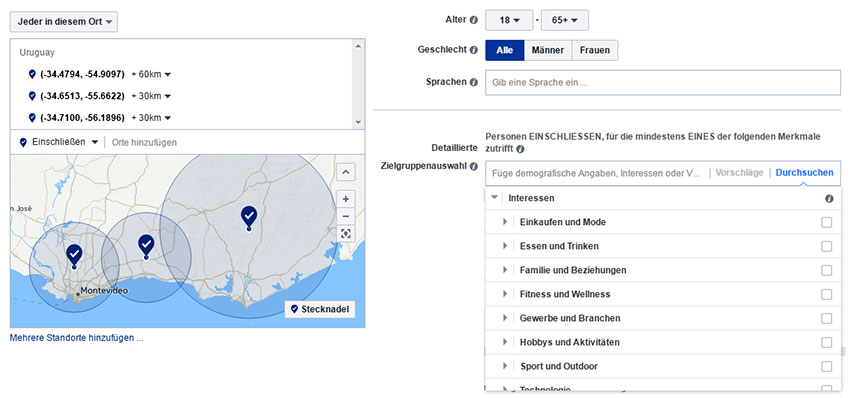
Task: Click the middle map pin marker
Action: pos(146,246)
